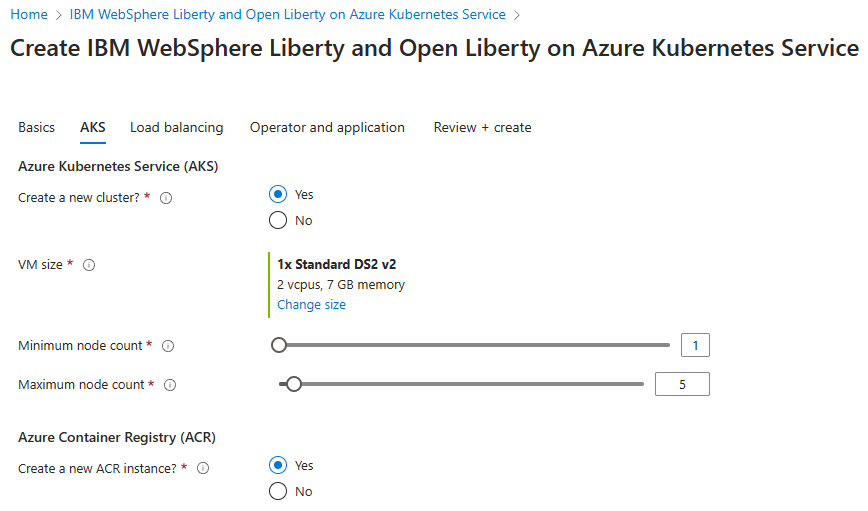Click info icon for Minimum node count

tap(168, 346)
